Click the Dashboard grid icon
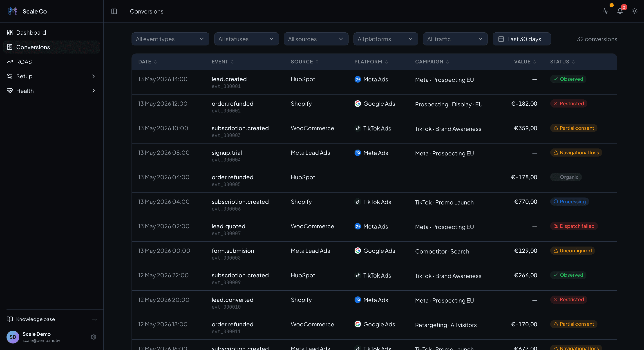The width and height of the screenshot is (644, 350). coord(10,32)
